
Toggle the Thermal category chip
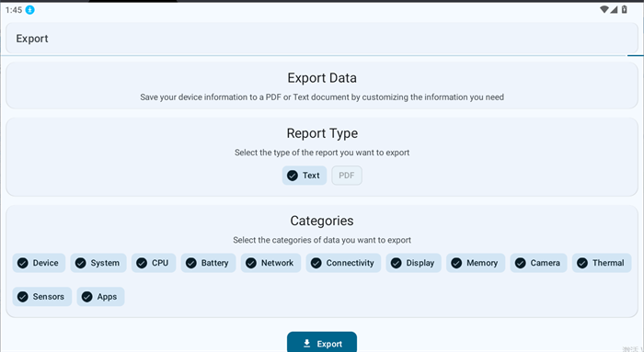tap(602, 263)
